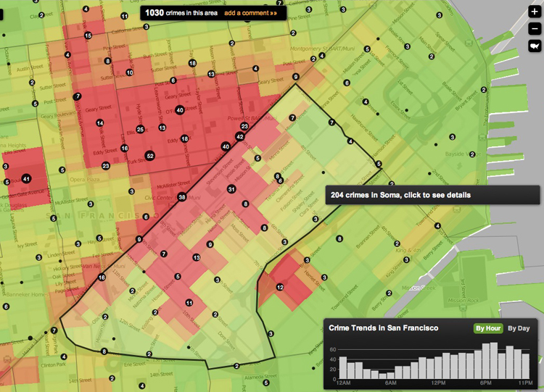Click the add a comment link
This screenshot has height=392, width=544.
[250, 12]
